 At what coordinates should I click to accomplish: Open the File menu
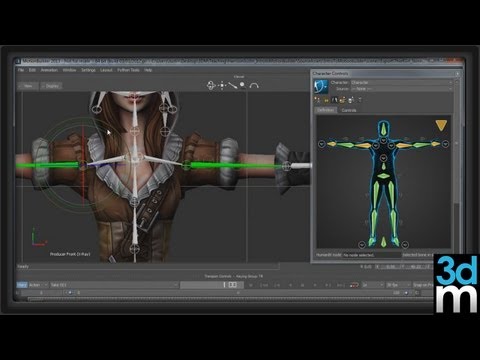point(21,70)
